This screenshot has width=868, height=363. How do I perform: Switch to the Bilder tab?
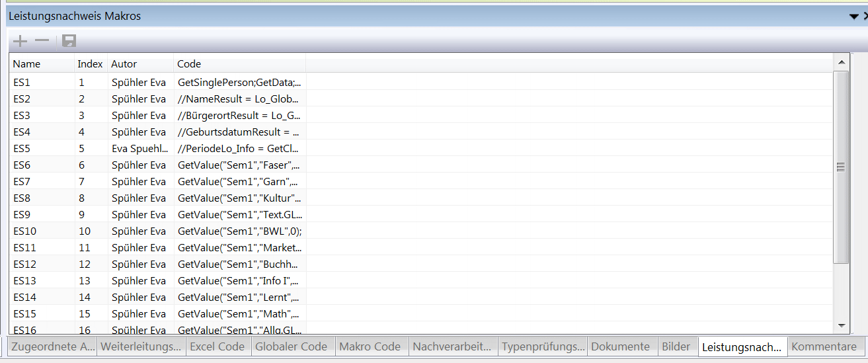pyautogui.click(x=676, y=346)
